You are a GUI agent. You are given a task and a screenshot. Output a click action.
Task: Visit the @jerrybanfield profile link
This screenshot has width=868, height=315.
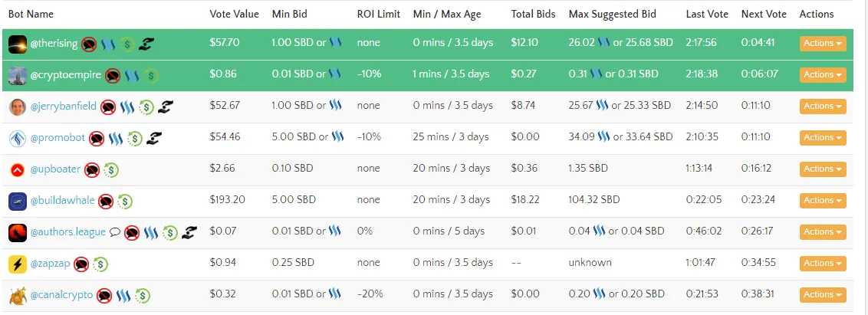click(x=64, y=107)
